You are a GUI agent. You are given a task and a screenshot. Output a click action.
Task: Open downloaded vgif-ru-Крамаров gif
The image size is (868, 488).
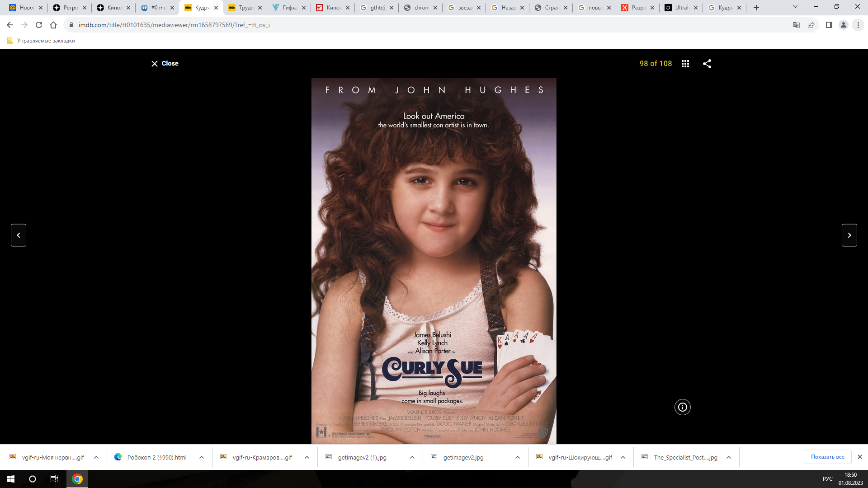[256, 457]
